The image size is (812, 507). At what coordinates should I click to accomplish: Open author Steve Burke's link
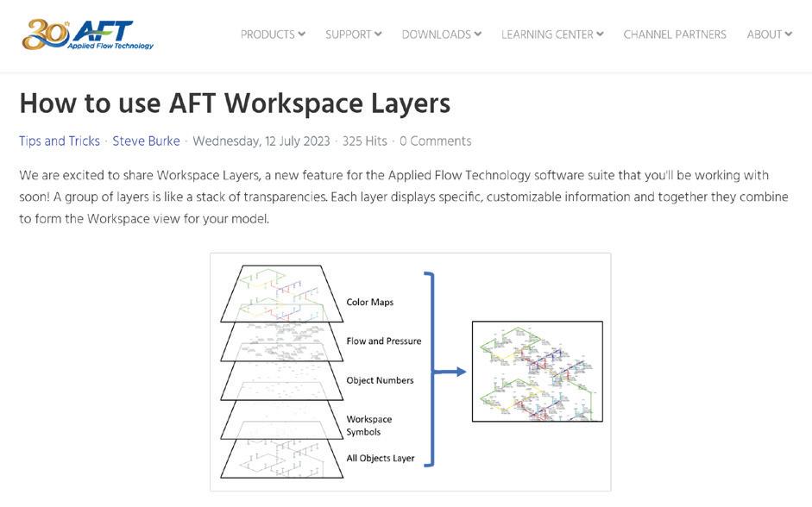(x=146, y=141)
